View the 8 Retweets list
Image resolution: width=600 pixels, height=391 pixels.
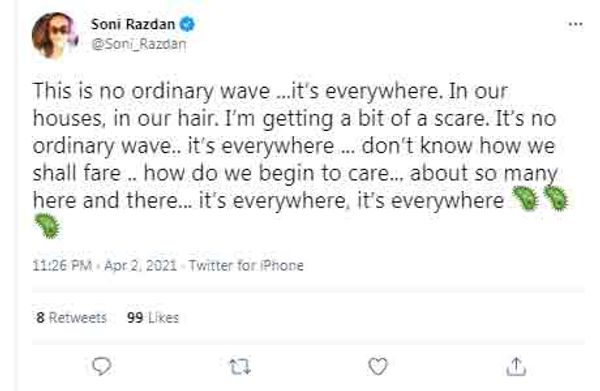click(x=72, y=318)
